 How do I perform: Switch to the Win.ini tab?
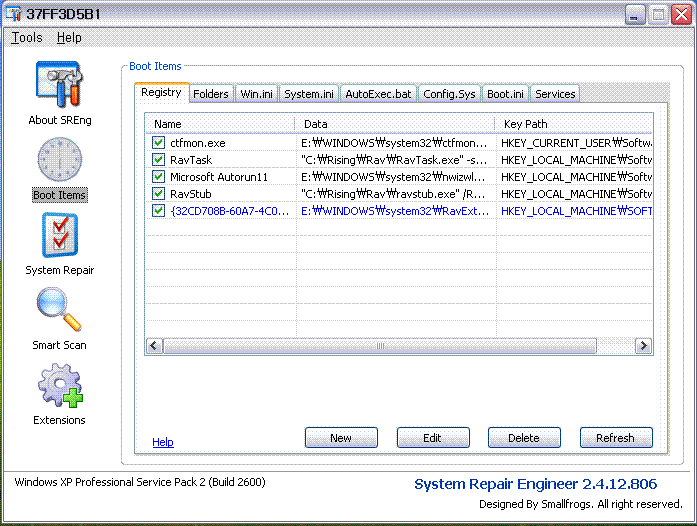point(256,94)
